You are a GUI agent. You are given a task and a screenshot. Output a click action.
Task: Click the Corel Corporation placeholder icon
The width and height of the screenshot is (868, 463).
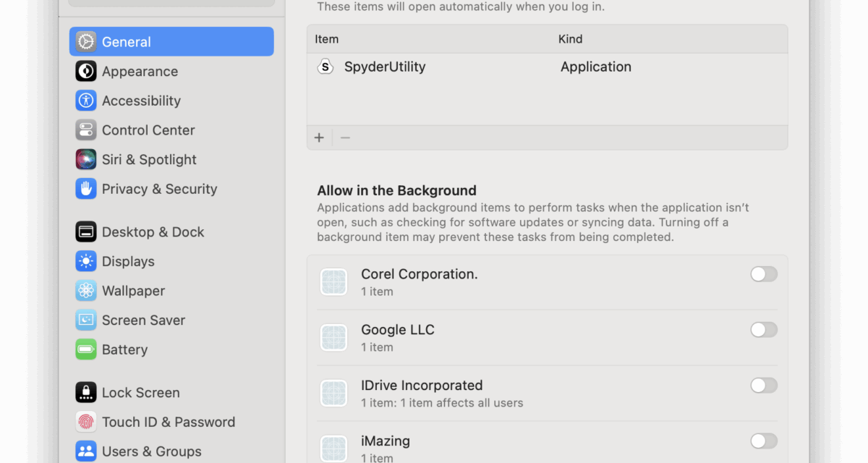334,281
